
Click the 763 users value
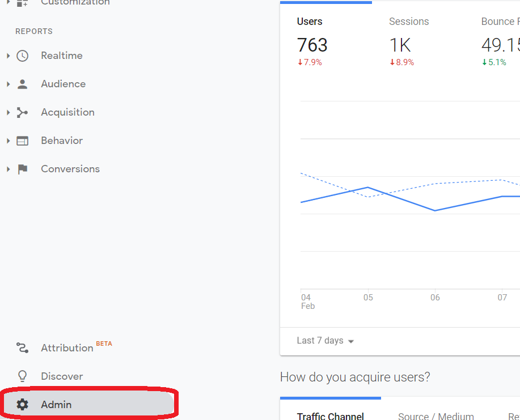[312, 45]
